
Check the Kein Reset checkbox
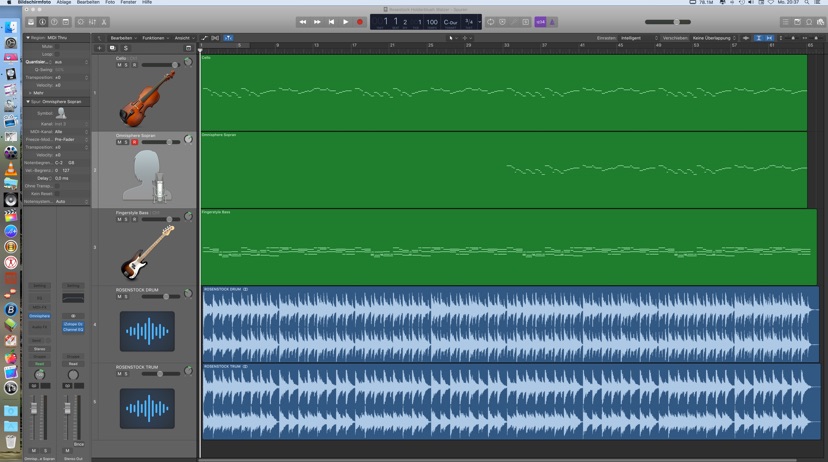click(57, 194)
